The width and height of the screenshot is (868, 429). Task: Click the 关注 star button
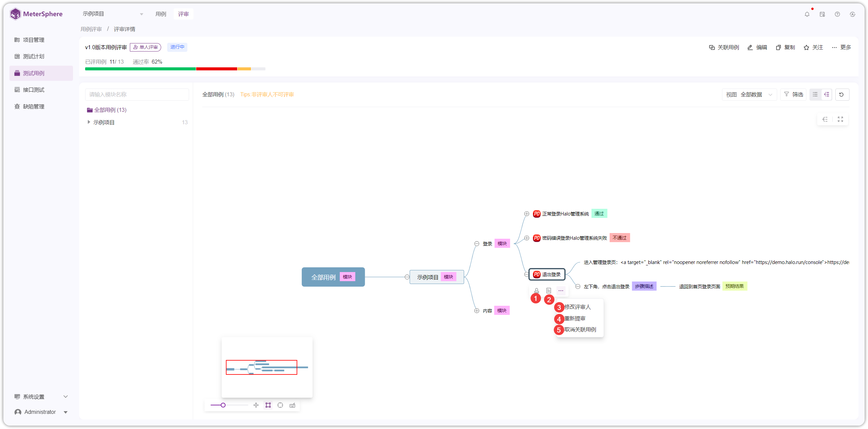coord(813,47)
